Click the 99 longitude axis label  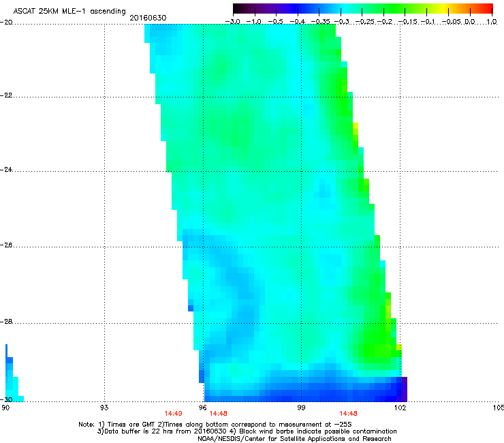tap(301, 408)
